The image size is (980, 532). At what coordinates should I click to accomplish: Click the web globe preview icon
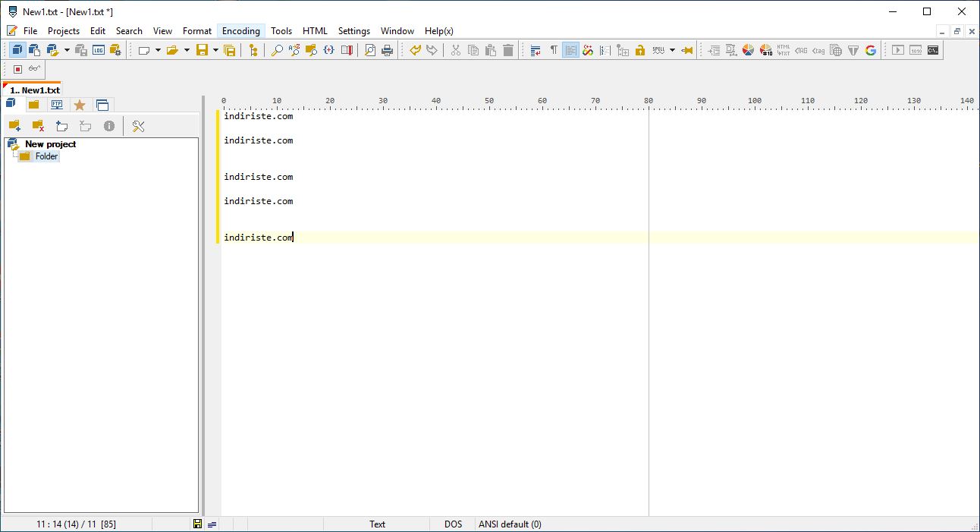tap(836, 50)
